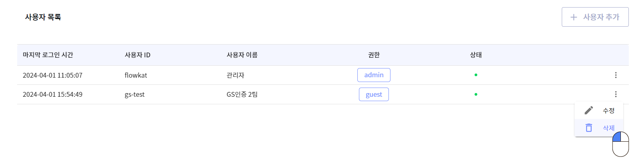This screenshot has height=164, width=644.
Task: Click the plus icon in 사용자 추가 button
Action: [574, 17]
